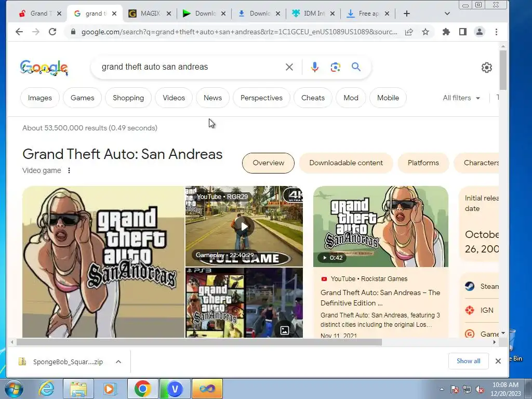Filter results by Mod
Screen dimensions: 532x399
click(351, 98)
